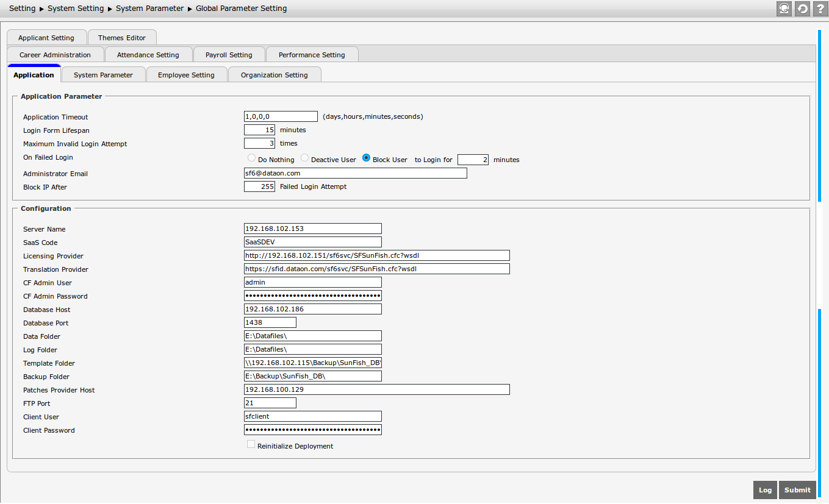Go to the Payroll Setting tab
Image resolution: width=829 pixels, height=504 pixels.
click(229, 55)
